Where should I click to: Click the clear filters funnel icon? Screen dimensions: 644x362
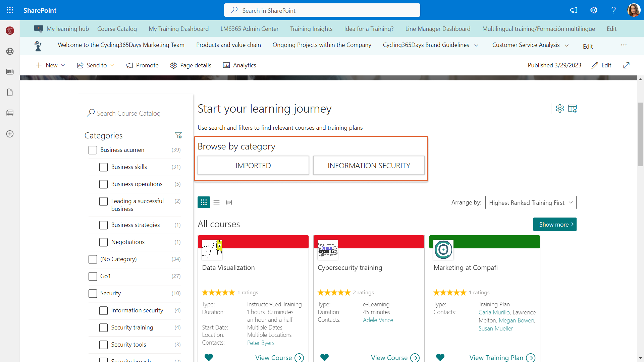pyautogui.click(x=178, y=135)
